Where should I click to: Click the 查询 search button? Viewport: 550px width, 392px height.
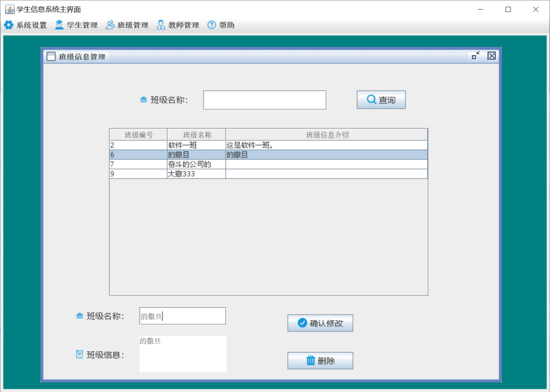(x=381, y=100)
